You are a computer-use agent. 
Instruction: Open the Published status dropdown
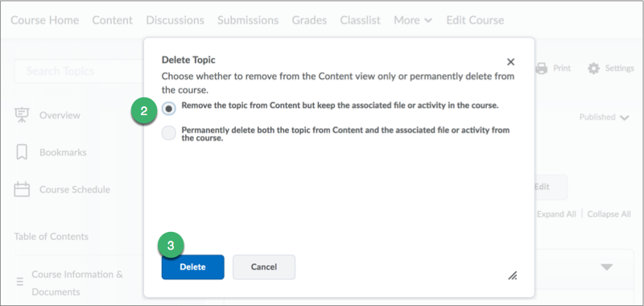pyautogui.click(x=605, y=118)
